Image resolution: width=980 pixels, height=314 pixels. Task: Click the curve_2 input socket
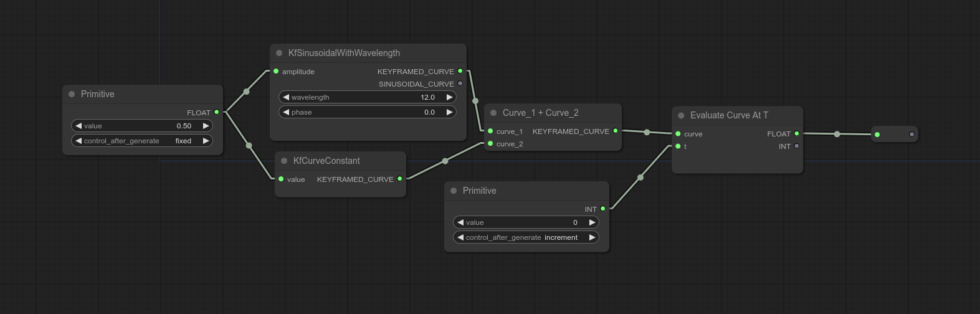pyautogui.click(x=490, y=143)
